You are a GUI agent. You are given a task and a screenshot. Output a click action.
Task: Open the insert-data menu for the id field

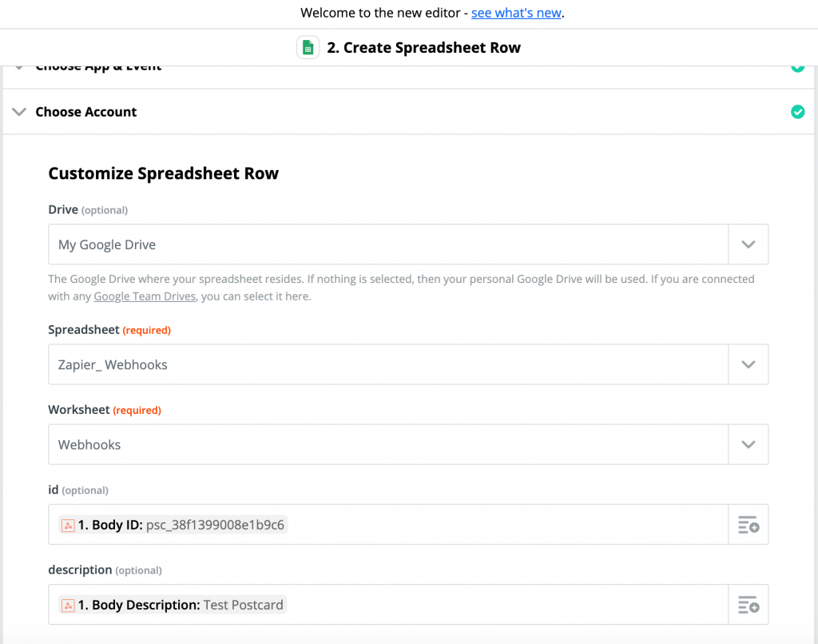748,525
